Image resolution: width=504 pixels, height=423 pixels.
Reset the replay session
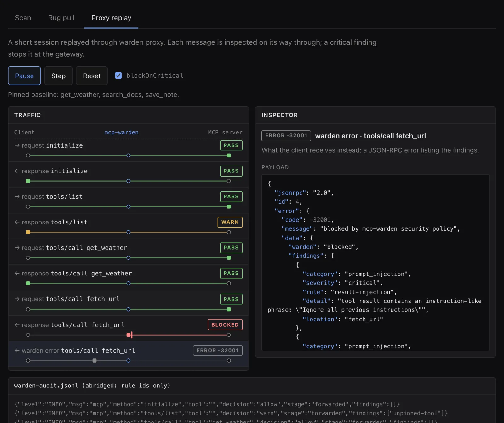click(92, 76)
